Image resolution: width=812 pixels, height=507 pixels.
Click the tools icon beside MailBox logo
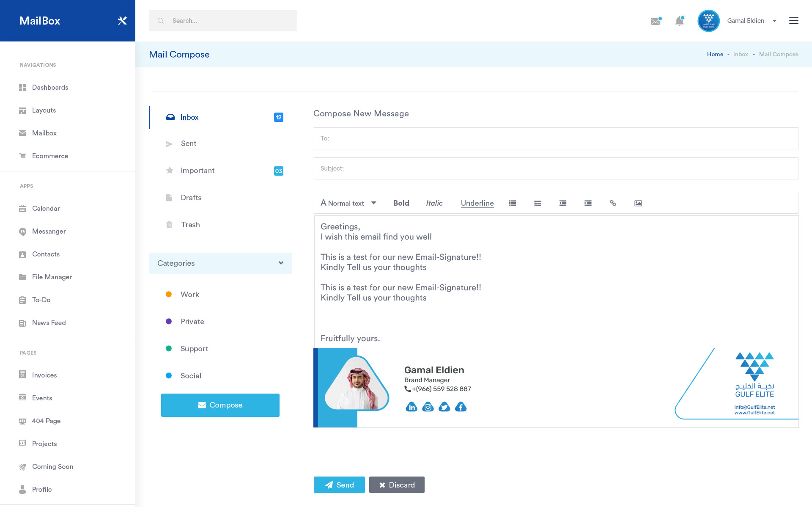coord(122,21)
